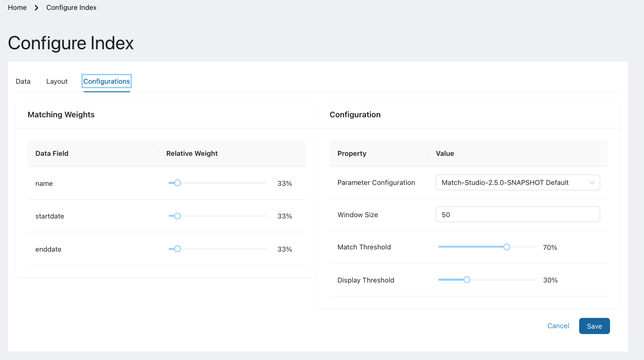Click the name relative weight slider handle

coord(178,183)
